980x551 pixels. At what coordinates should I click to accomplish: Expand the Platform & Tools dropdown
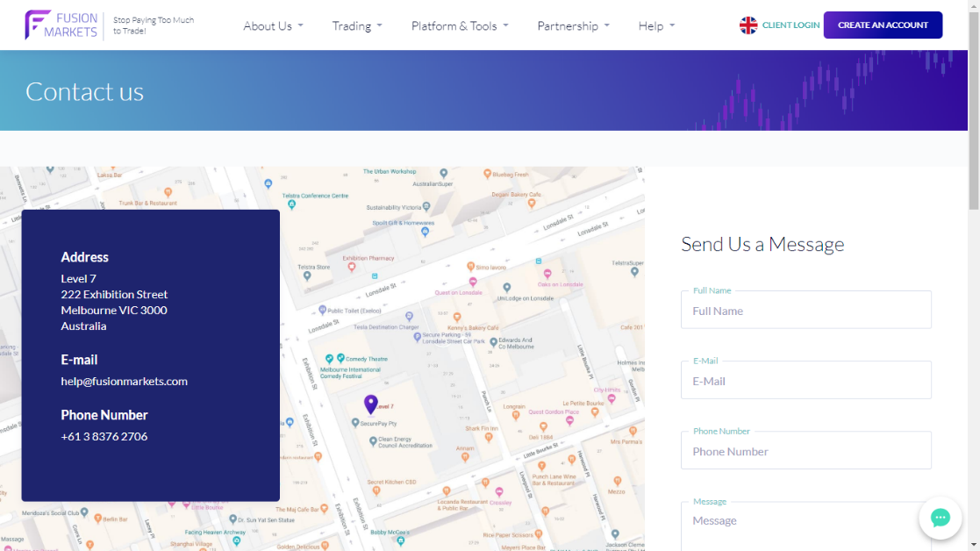[x=460, y=25]
